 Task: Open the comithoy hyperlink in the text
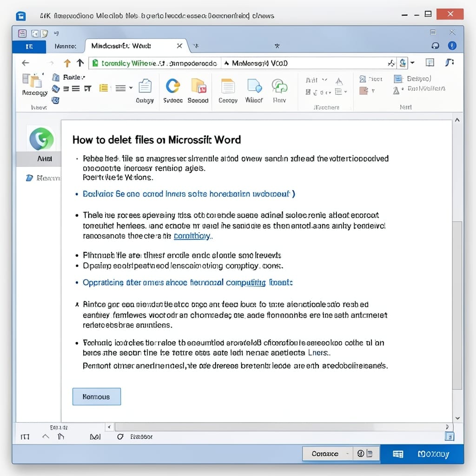[x=192, y=236]
